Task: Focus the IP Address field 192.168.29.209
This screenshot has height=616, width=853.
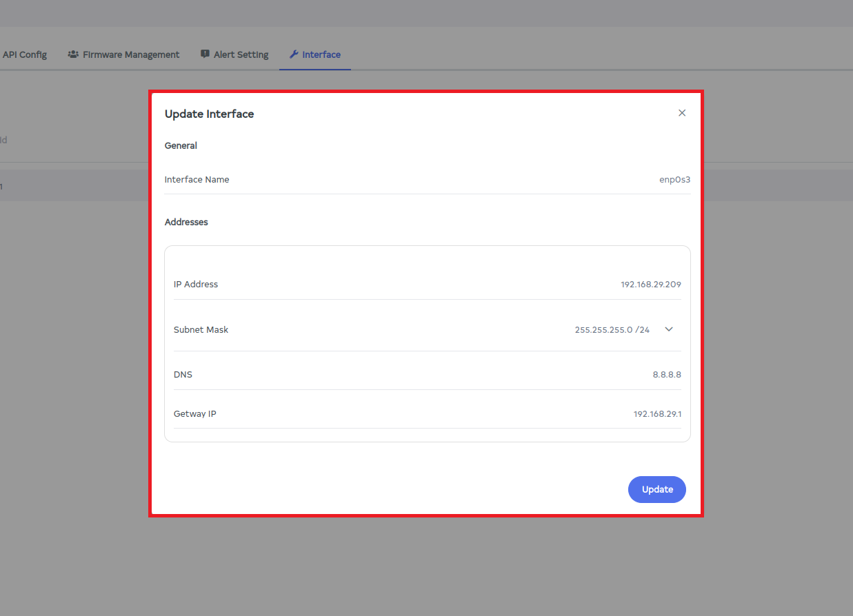Action: 650,285
